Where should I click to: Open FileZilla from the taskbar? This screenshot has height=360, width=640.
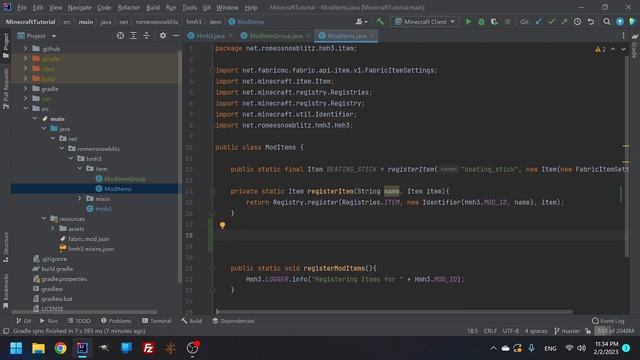coord(148,348)
